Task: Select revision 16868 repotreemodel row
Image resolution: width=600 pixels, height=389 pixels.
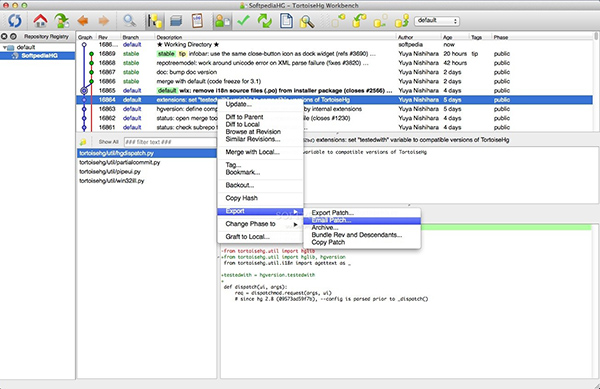Action: coord(335,63)
